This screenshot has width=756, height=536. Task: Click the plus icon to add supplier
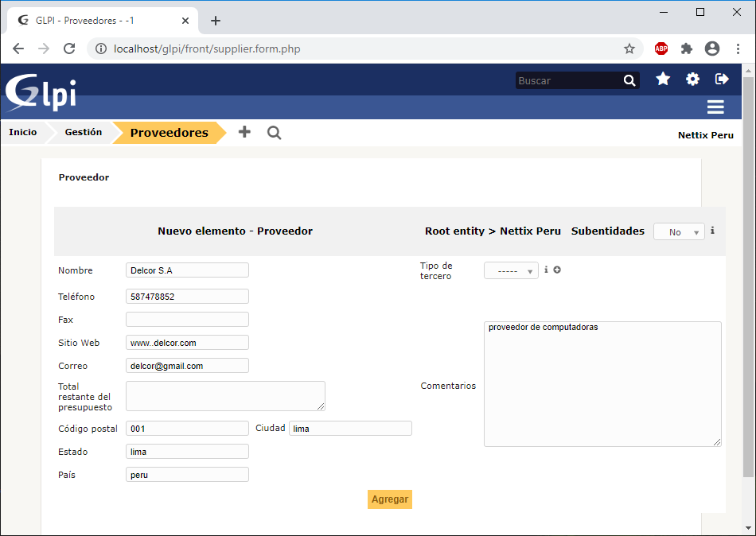click(x=244, y=132)
